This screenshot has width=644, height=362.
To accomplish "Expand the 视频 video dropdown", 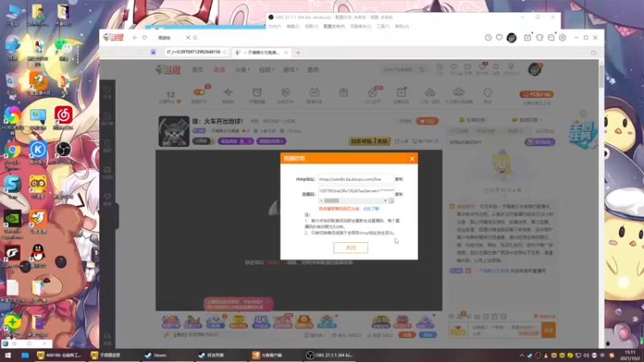I will point(266,70).
